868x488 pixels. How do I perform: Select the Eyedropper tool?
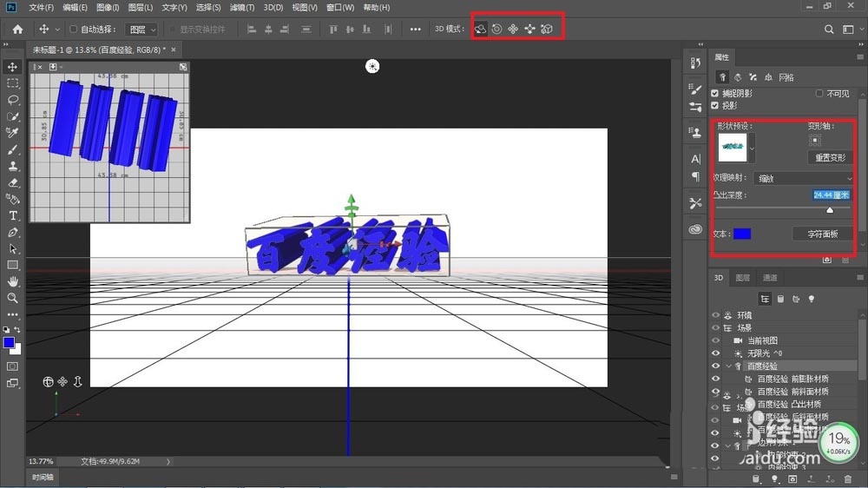12,133
